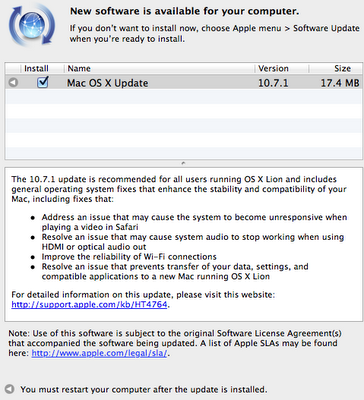Click the 'You must restart your computer' notice text
This screenshot has height=400, width=364.
tap(144, 389)
